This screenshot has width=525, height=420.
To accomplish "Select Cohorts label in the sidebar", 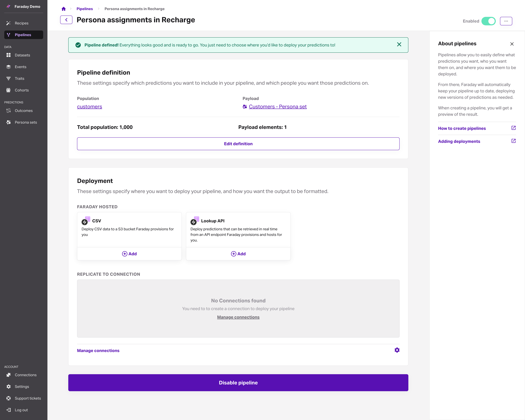I will pyautogui.click(x=22, y=90).
